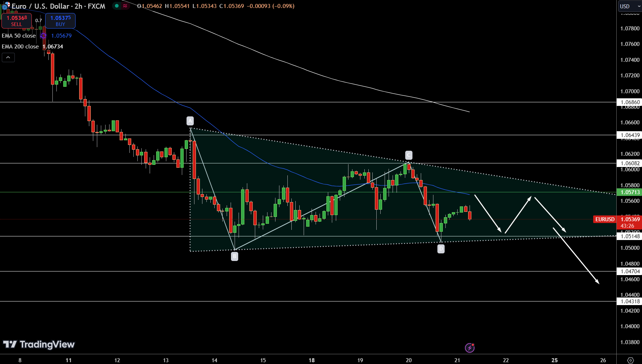Click the EMA 50 value 1.05679
Image resolution: width=642 pixels, height=364 pixels.
tap(61, 36)
